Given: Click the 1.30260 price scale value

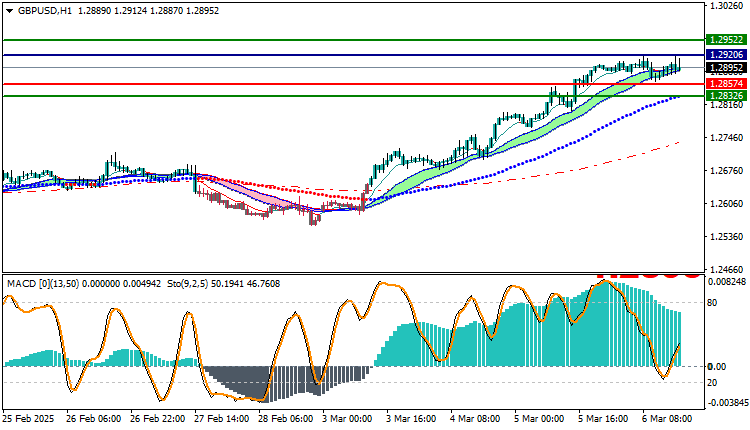Looking at the screenshot, I should 727,6.
